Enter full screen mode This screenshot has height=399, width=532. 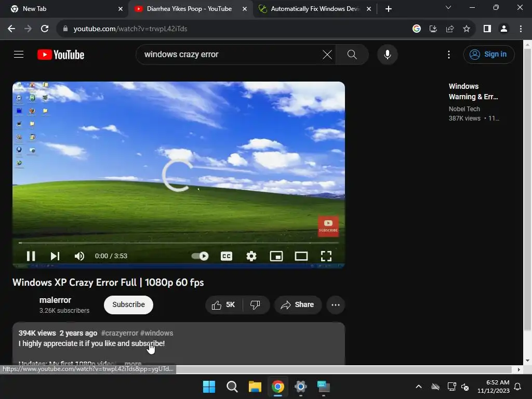pos(326,256)
